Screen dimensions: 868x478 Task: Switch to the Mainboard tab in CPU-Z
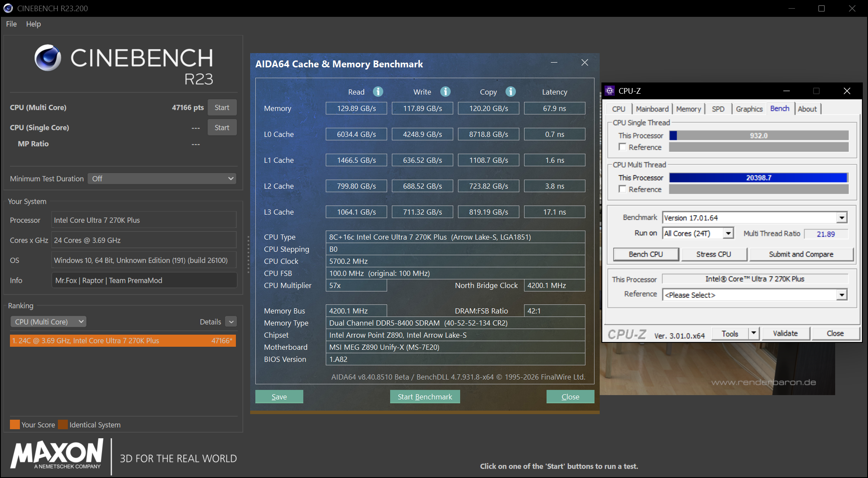pyautogui.click(x=652, y=109)
